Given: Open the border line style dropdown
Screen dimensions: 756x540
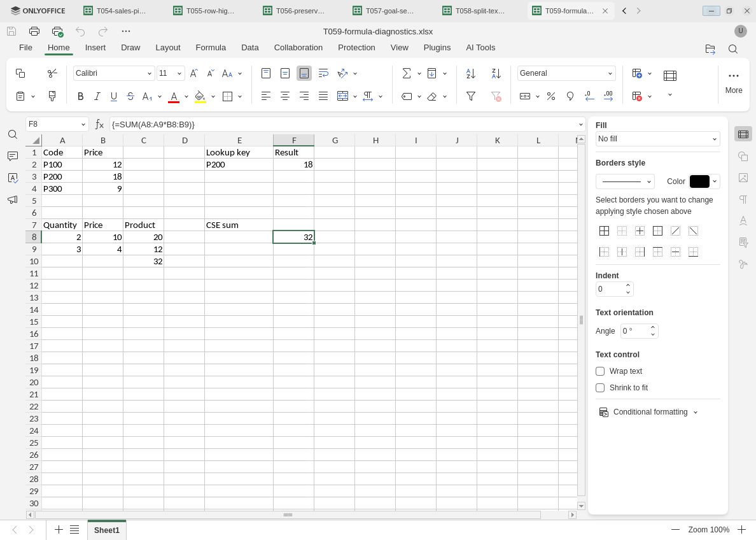Looking at the screenshot, I should click(625, 181).
